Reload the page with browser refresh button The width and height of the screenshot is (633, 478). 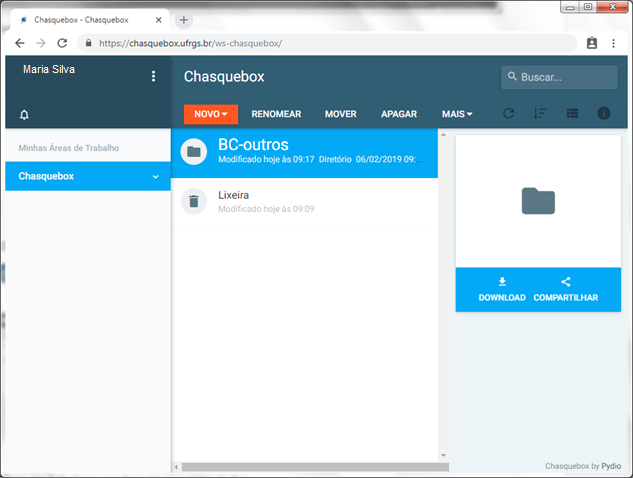tap(62, 43)
